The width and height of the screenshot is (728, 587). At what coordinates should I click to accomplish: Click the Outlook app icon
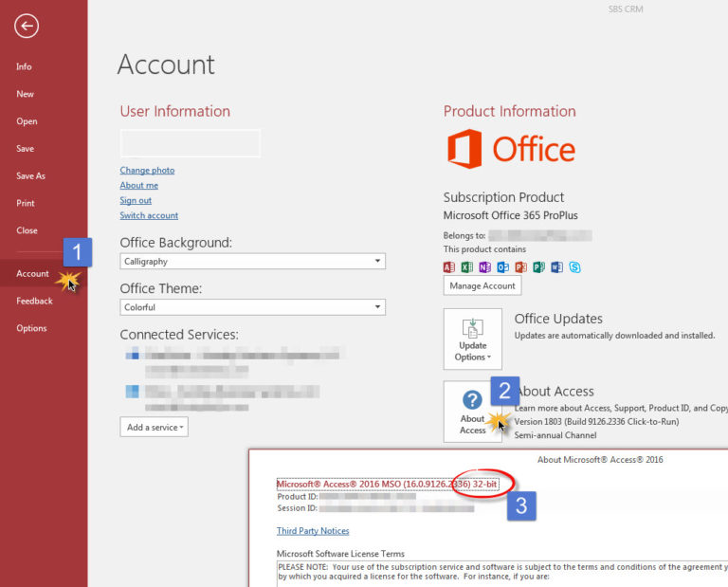[x=502, y=267]
